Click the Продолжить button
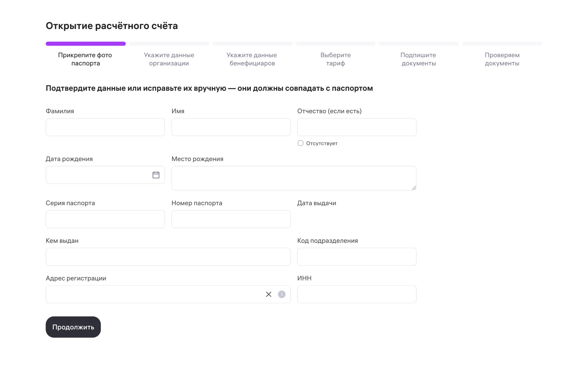 [73, 327]
